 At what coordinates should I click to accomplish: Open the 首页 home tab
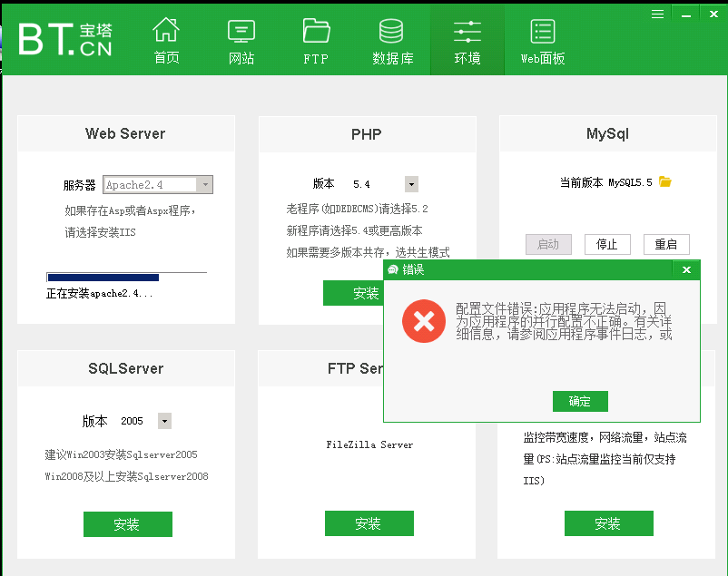coord(166,41)
